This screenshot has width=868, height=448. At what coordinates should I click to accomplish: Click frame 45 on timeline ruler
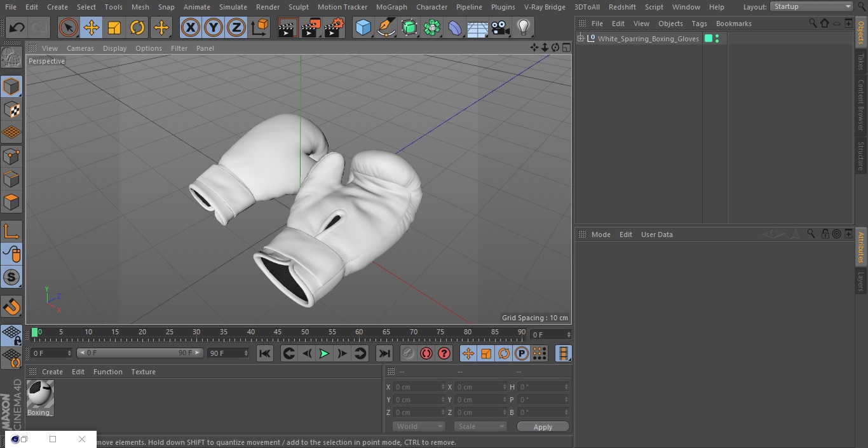(x=278, y=332)
